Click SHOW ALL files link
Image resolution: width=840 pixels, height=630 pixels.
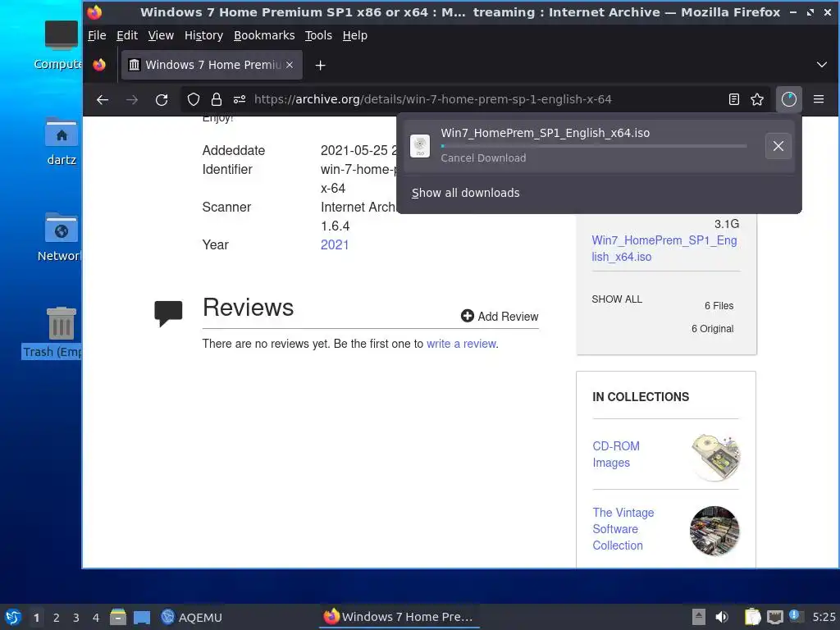click(617, 299)
